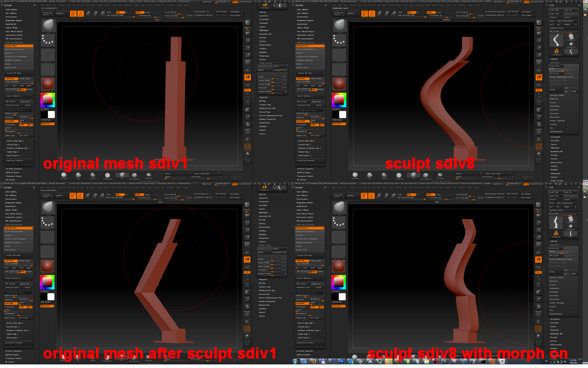Click BPR render icon in original mesh sdiv1 view

click(247, 22)
